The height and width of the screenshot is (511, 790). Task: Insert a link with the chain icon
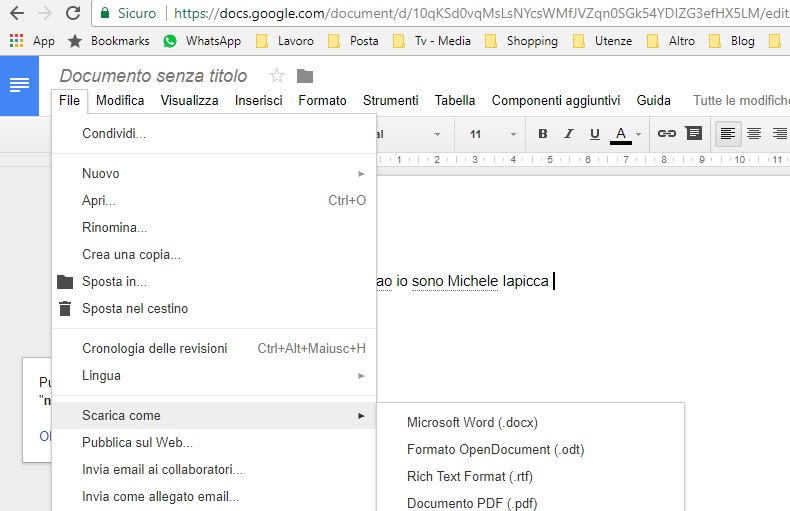(x=667, y=134)
